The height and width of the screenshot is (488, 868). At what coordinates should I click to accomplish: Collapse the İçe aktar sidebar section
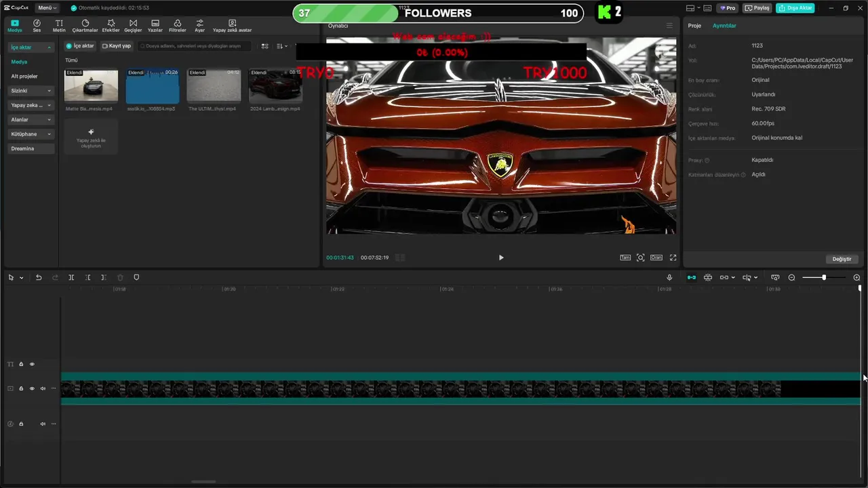[x=31, y=47]
